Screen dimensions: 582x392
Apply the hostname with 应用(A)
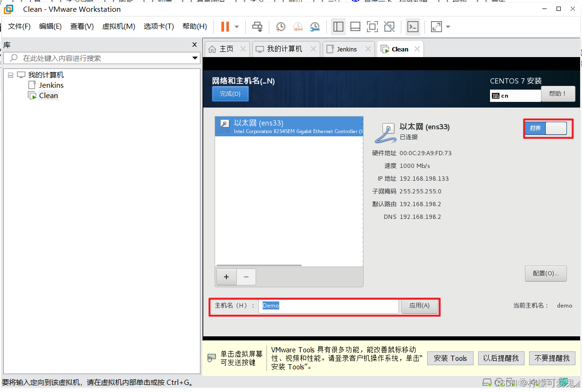point(419,306)
